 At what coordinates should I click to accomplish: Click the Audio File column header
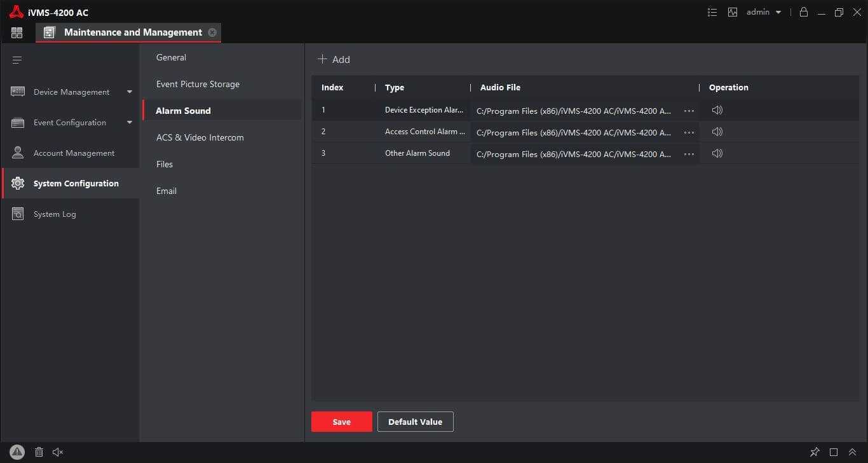pos(500,88)
